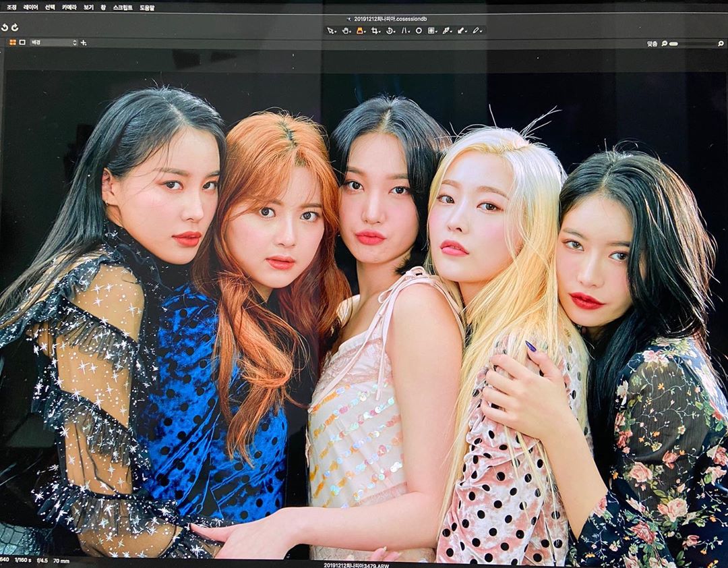
Task: Open the 레이어 menu
Action: click(x=30, y=7)
